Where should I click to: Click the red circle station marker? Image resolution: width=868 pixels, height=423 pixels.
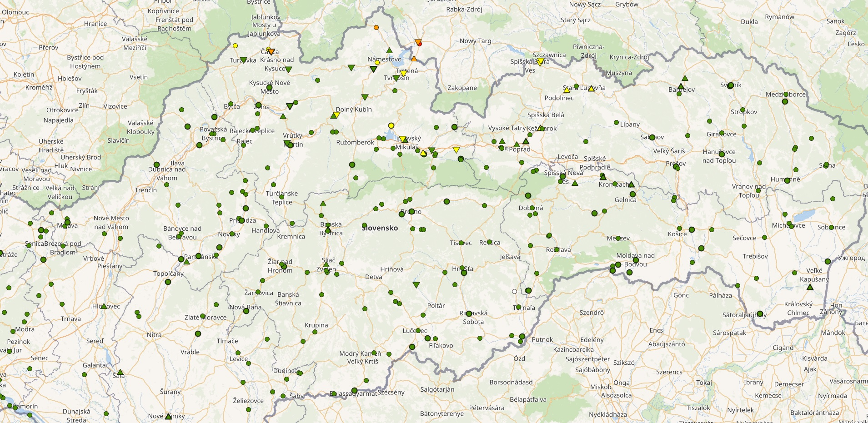[420, 44]
